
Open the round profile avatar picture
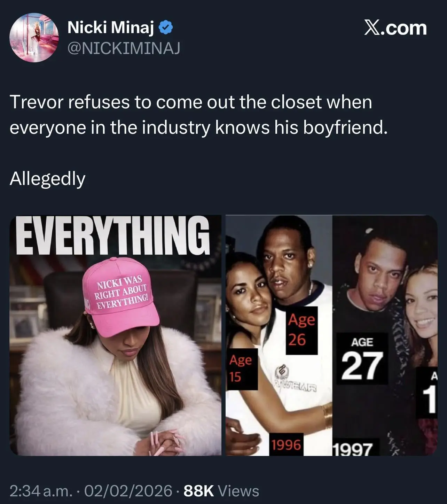click(x=34, y=38)
